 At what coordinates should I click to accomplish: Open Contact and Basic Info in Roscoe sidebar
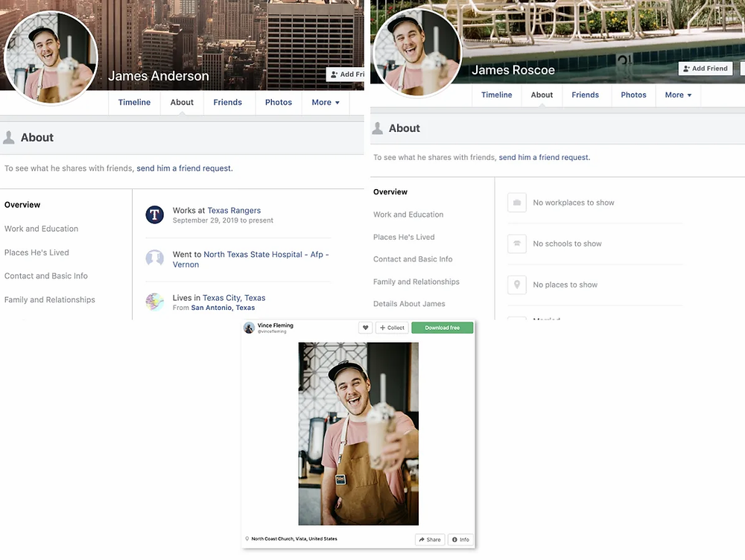click(x=413, y=259)
